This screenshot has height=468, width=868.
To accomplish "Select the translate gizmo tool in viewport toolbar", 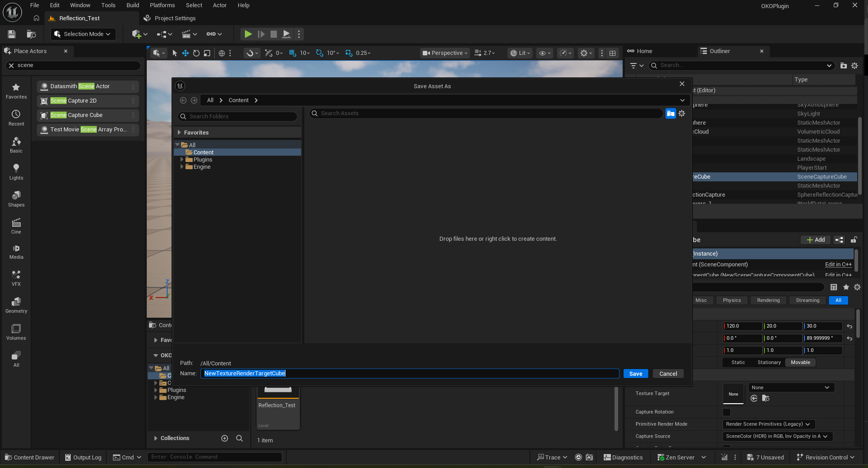I will pyautogui.click(x=185, y=53).
